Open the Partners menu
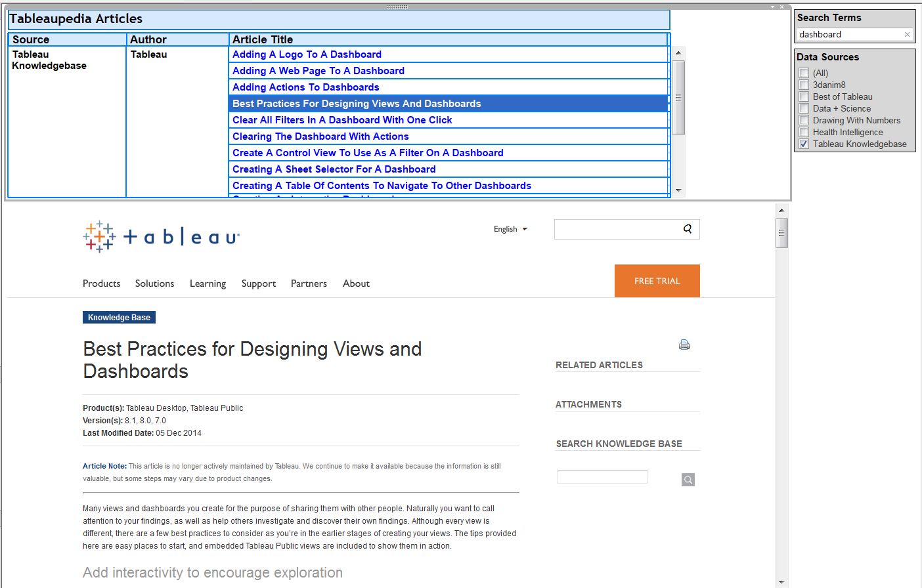 309,283
